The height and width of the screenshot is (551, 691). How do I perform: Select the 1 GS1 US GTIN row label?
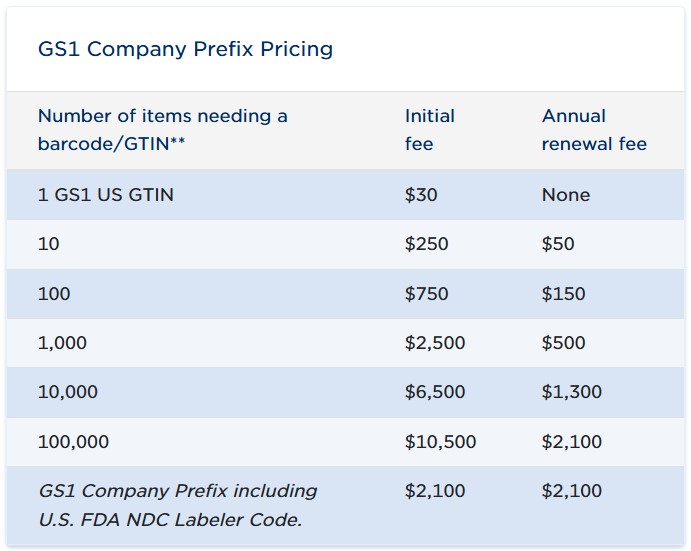105,195
